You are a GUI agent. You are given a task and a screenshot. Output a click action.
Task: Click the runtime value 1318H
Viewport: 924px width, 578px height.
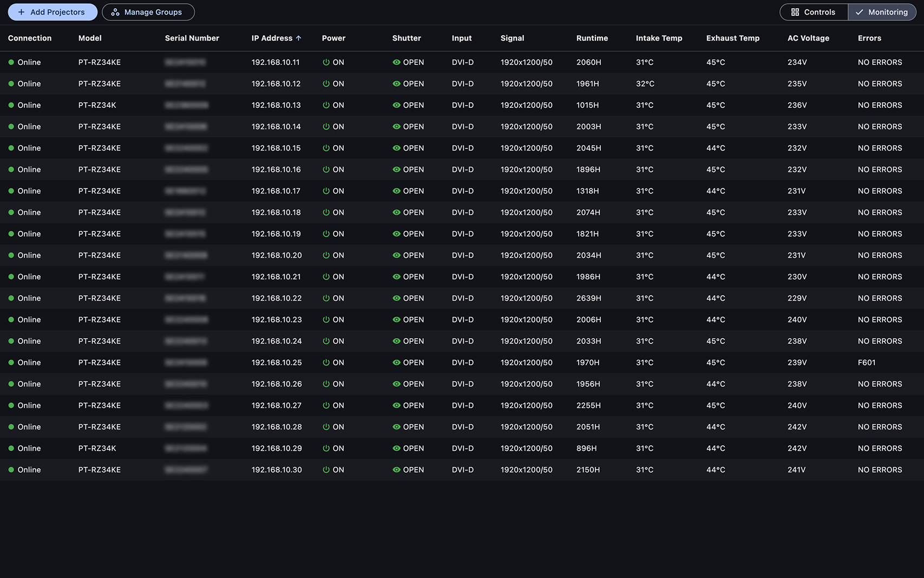point(588,191)
